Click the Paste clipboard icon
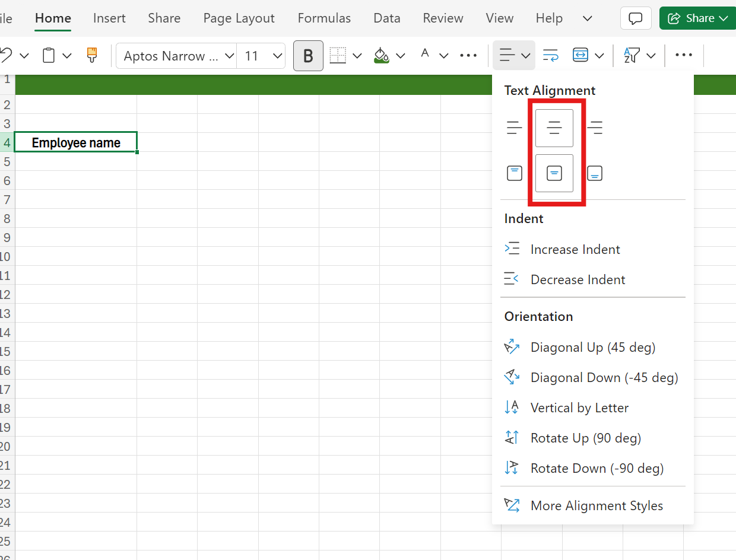Screen dimensions: 736x560 [49, 56]
